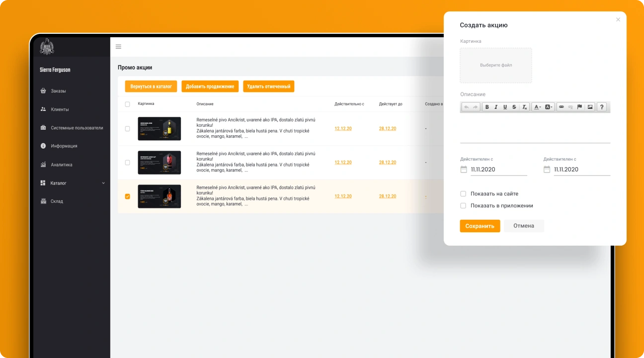Image resolution: width=644 pixels, height=358 pixels.
Task: Toggle italic formatting in the editor
Action: point(496,107)
